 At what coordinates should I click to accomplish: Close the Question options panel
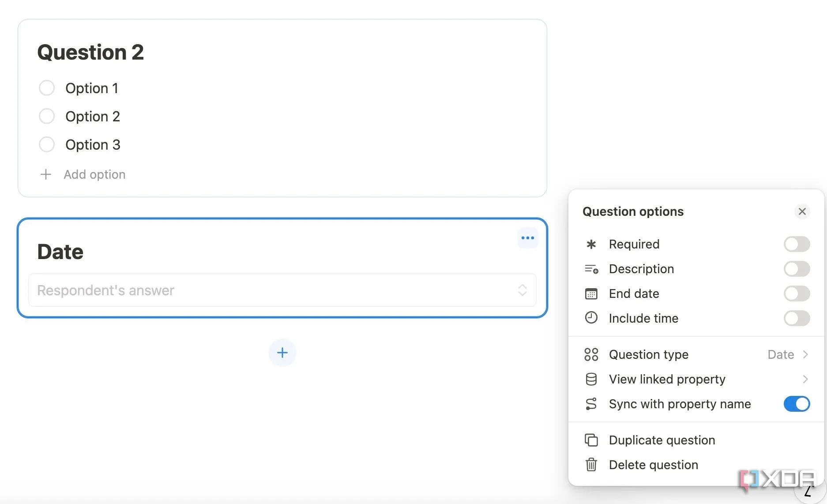pyautogui.click(x=802, y=211)
